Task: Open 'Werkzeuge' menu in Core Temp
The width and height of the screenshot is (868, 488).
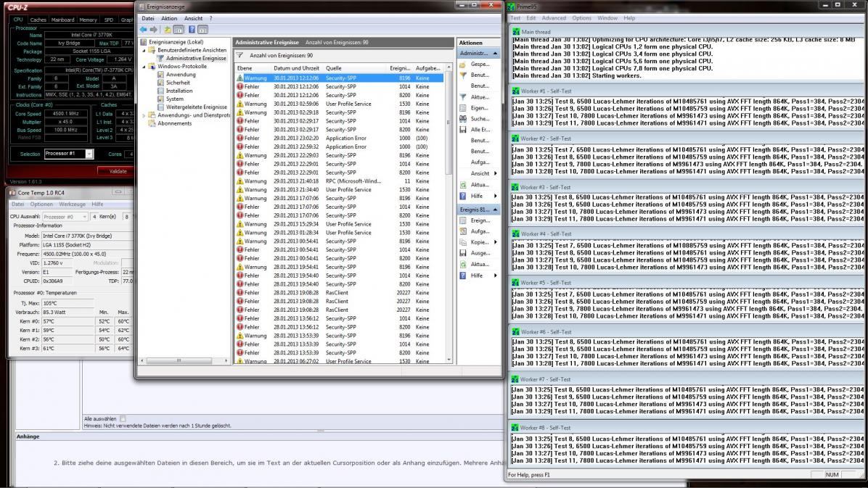Action: [x=72, y=204]
